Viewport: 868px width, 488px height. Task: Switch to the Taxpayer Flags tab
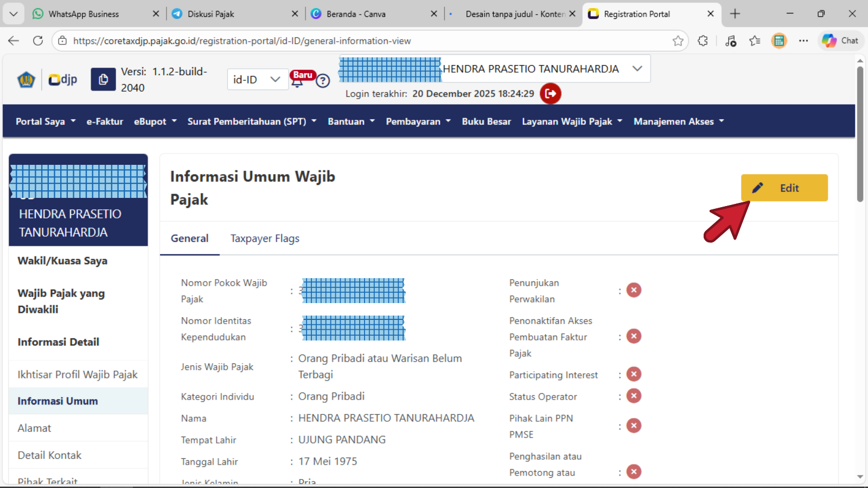click(265, 239)
